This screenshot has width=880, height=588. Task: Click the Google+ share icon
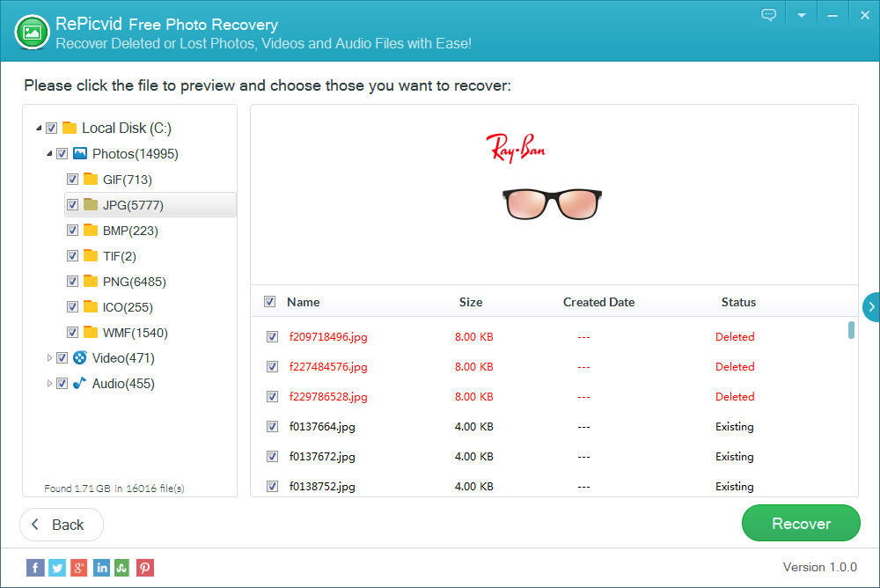coord(78,568)
